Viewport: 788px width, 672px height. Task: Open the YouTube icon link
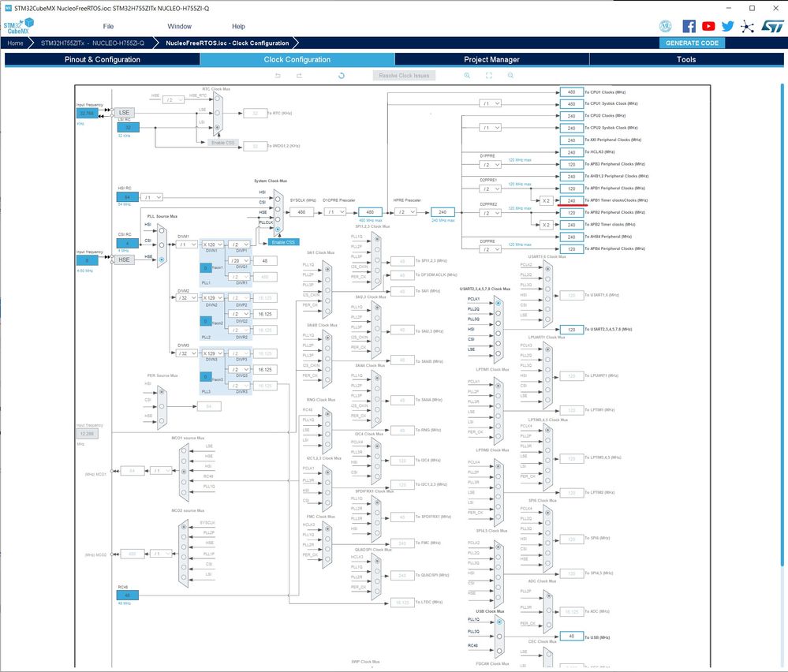708,26
